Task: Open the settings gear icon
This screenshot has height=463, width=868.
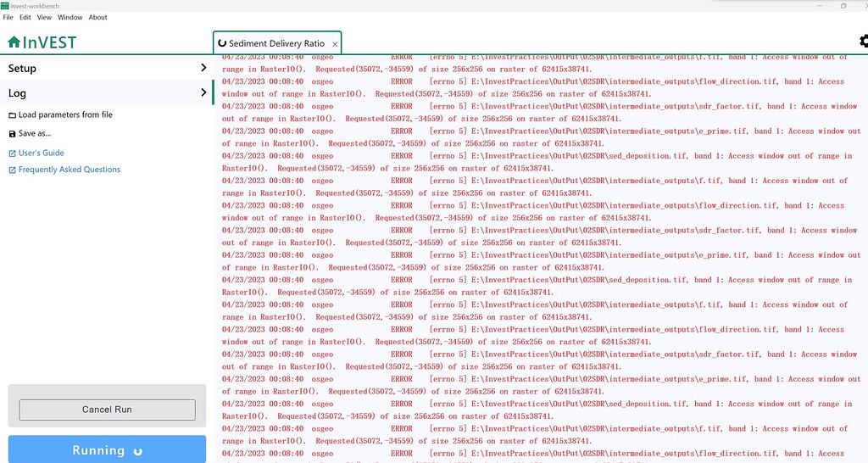Action: [x=864, y=41]
